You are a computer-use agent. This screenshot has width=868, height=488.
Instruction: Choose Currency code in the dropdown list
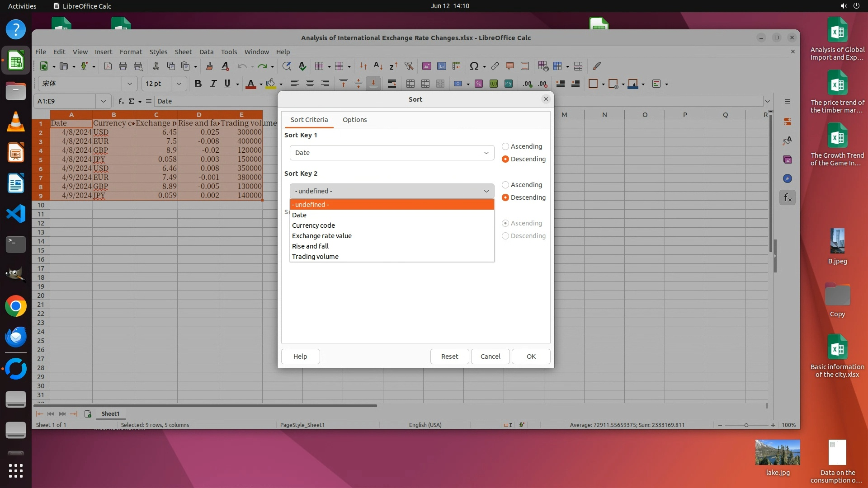click(313, 225)
